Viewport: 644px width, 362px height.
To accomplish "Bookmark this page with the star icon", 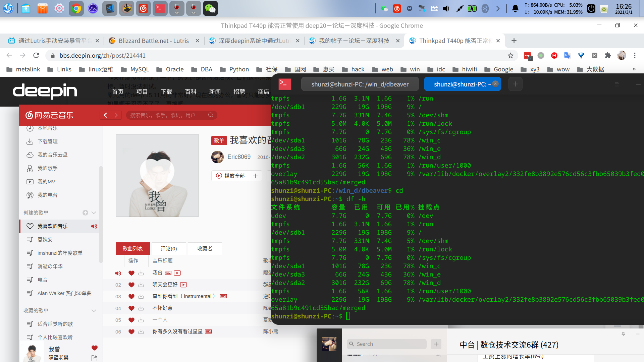I will point(511,55).
